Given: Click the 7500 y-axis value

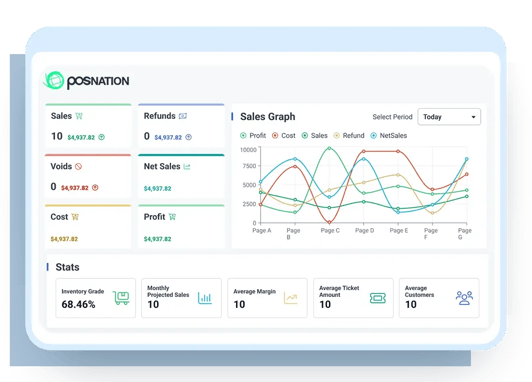Looking at the screenshot, I should pyautogui.click(x=249, y=166).
